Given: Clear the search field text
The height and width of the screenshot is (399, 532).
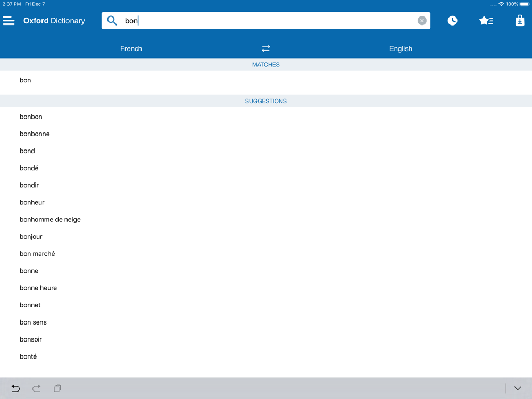Looking at the screenshot, I should click(422, 21).
